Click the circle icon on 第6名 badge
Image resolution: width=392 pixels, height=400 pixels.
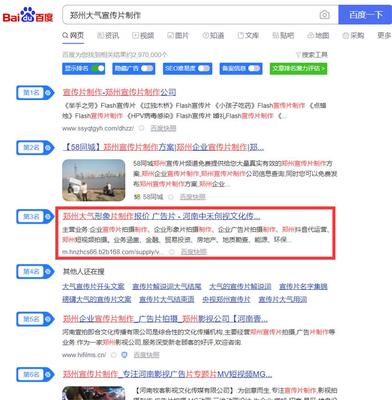tap(48, 374)
